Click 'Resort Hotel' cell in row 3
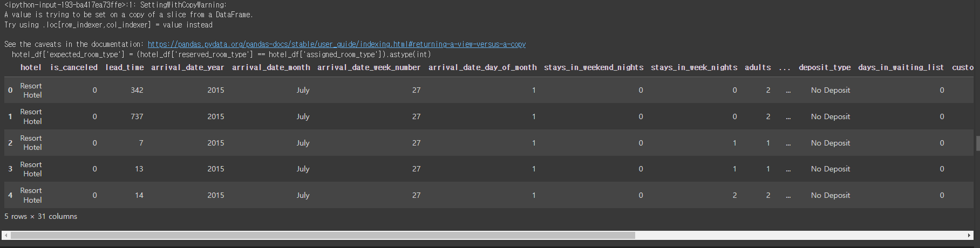 click(31, 169)
